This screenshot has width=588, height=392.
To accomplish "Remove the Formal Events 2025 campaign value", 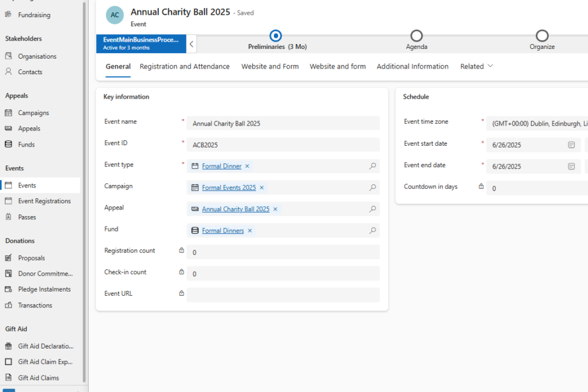I will click(262, 187).
